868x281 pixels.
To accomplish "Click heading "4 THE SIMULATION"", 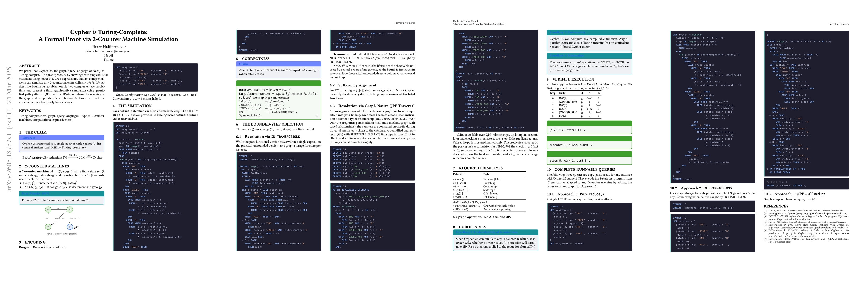I will coord(132,106).
